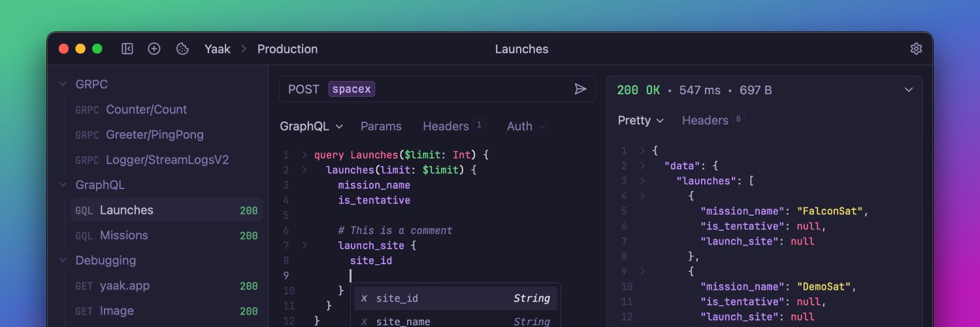Fold the launches(limit) line in editor

[304, 170]
